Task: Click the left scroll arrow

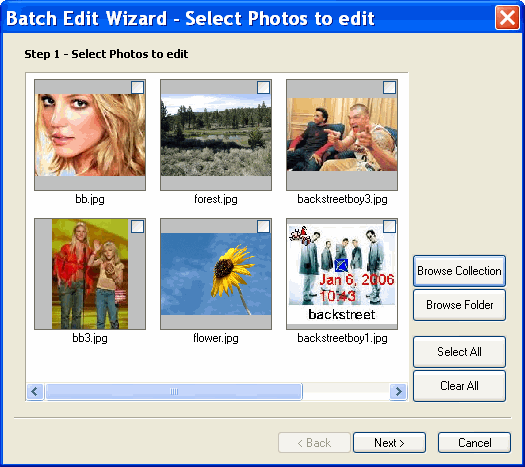Action: 35,391
